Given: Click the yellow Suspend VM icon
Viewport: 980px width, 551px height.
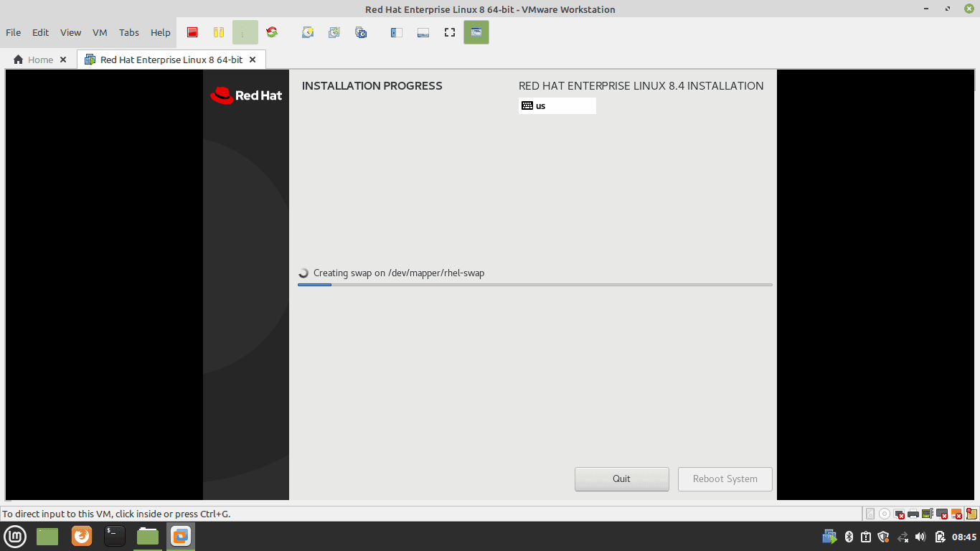Looking at the screenshot, I should tap(219, 32).
